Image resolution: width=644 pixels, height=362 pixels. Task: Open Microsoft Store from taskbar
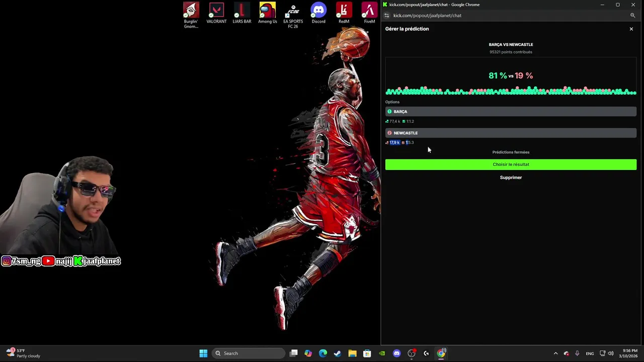367,353
